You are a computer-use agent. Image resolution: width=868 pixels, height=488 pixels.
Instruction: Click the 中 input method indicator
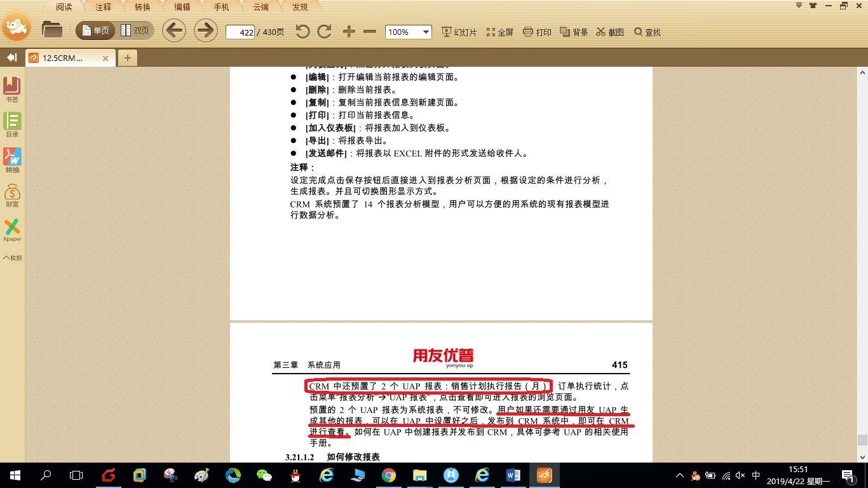point(756,475)
